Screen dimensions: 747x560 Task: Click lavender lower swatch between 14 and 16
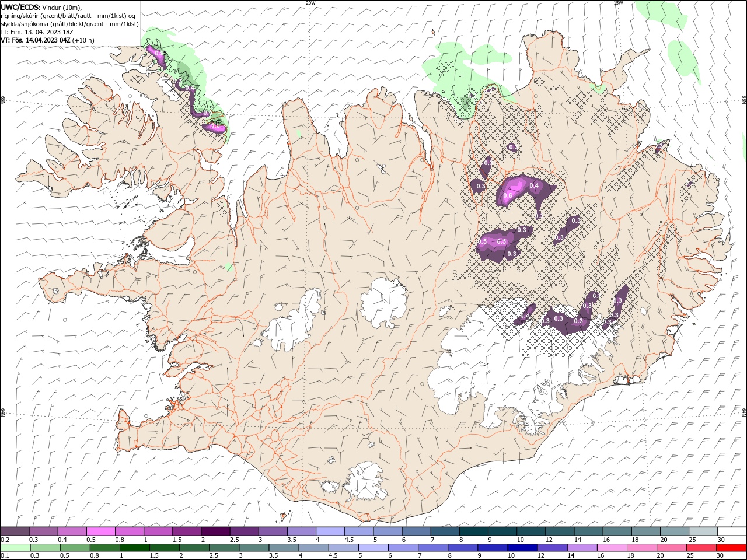pos(582,548)
